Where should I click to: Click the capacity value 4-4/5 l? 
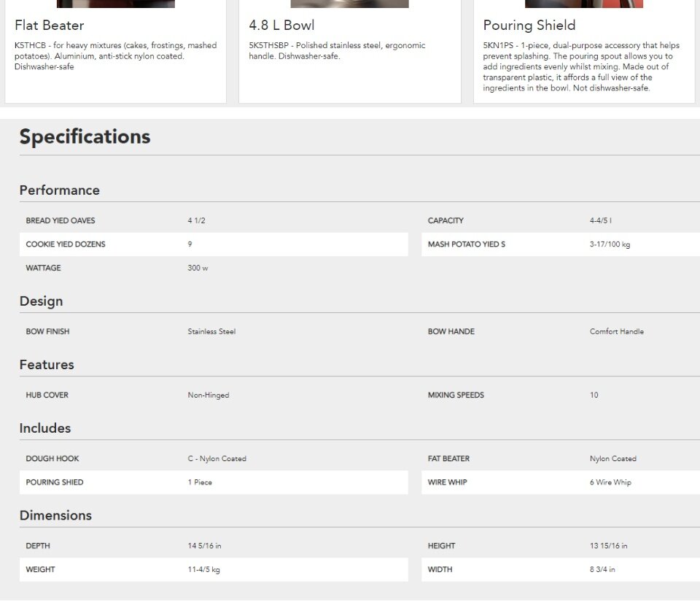pyautogui.click(x=600, y=220)
